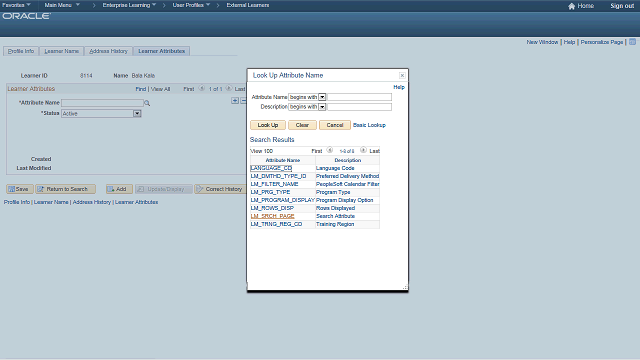Image resolution: width=640 pixels, height=360 pixels.
Task: Click Find link in Learner Attributes
Action: click(141, 89)
